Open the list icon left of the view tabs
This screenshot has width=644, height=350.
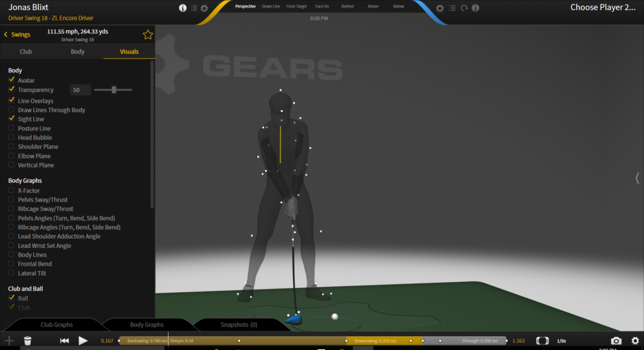tap(194, 8)
